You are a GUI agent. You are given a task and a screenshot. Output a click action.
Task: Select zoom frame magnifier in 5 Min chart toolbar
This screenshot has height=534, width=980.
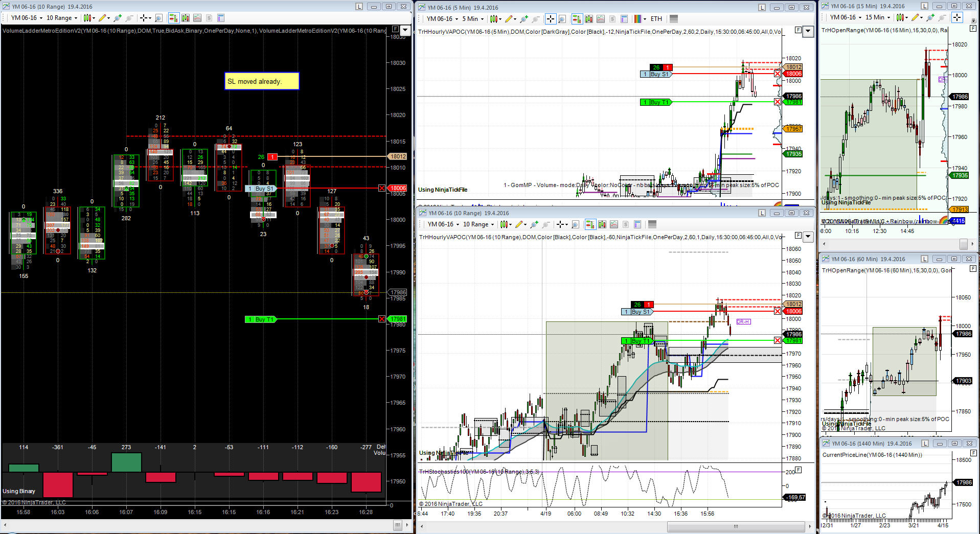tap(562, 19)
